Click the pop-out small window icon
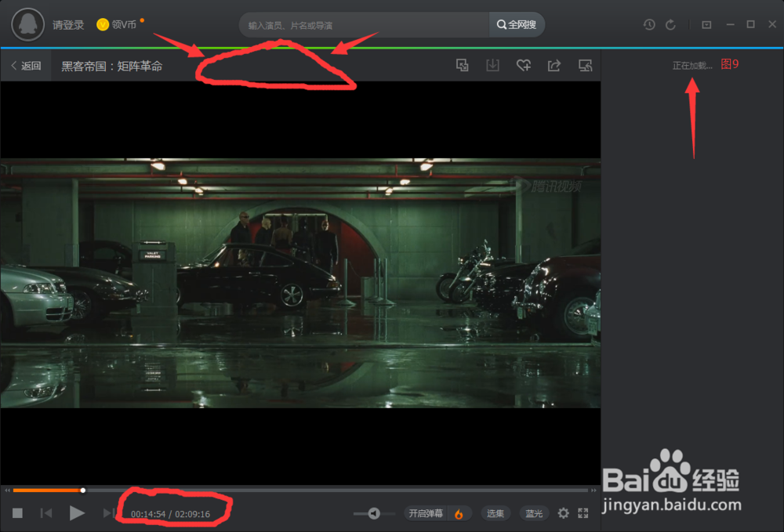The width and height of the screenshot is (784, 532). coord(462,66)
